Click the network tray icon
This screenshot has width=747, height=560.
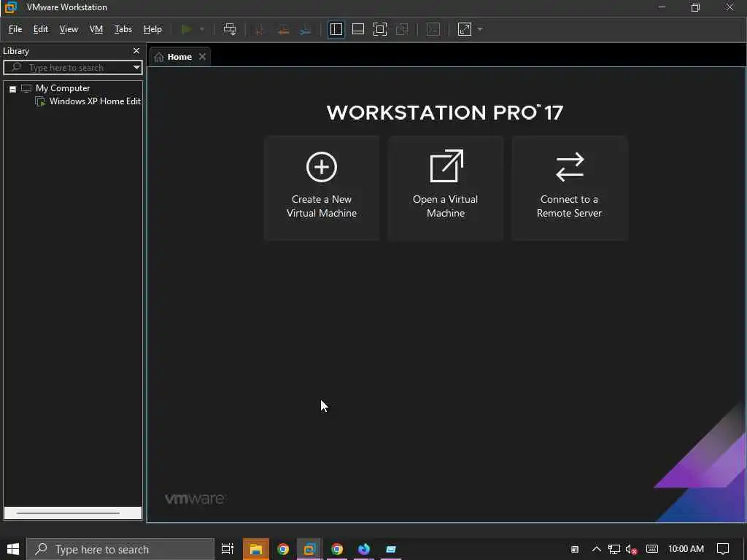pyautogui.click(x=614, y=550)
